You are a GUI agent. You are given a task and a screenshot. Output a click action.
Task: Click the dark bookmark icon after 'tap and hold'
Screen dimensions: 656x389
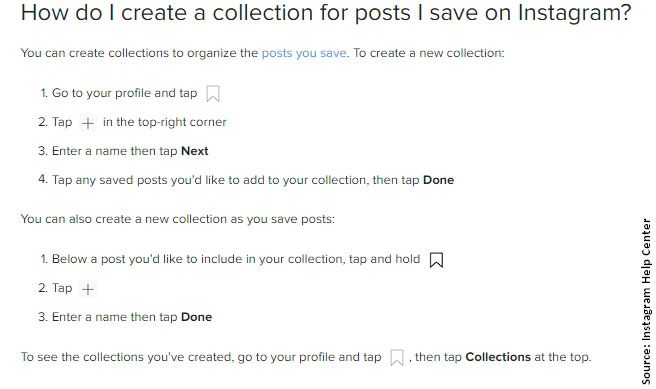[x=436, y=260]
